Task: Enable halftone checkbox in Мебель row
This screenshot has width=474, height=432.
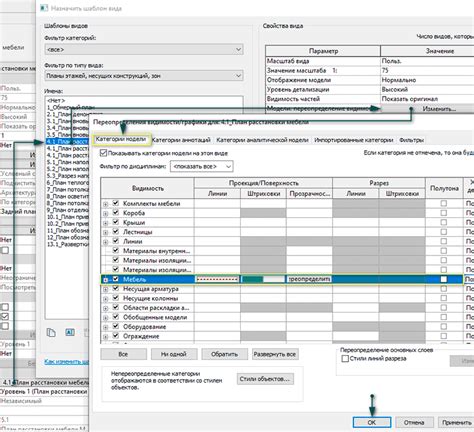Action: pos(443,279)
